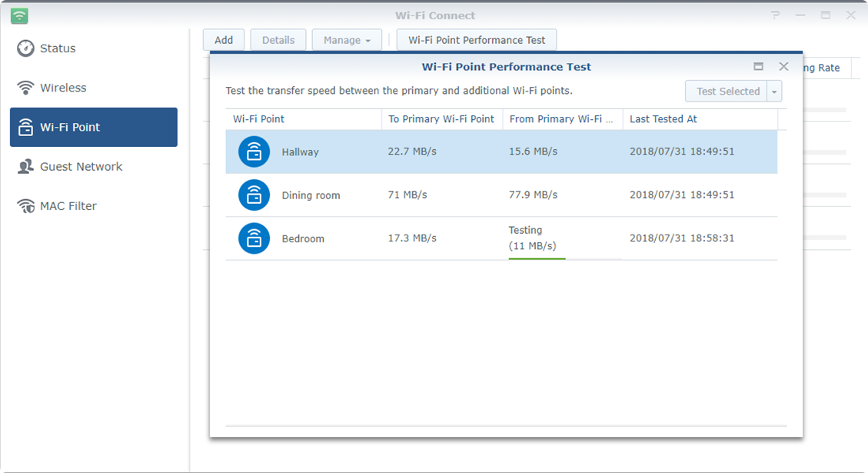Click the Bedroom Wi-Fi point icon
The height and width of the screenshot is (473, 868).
254,238
